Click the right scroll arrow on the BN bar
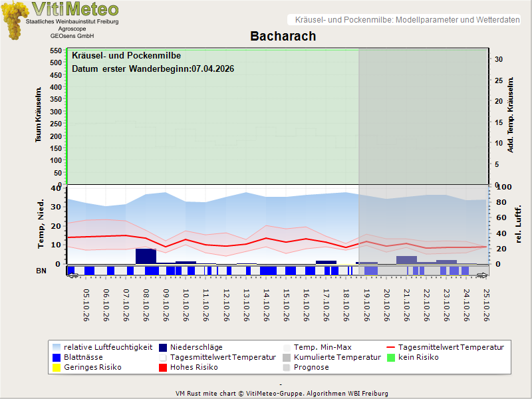 click(482, 275)
